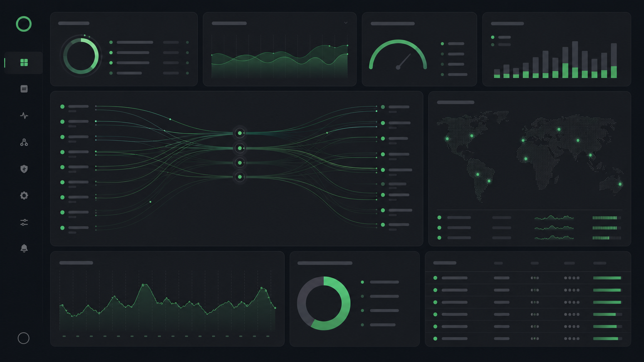Click the green ring logo in sidebar
Viewport: 644px width, 362px height.
point(23,24)
